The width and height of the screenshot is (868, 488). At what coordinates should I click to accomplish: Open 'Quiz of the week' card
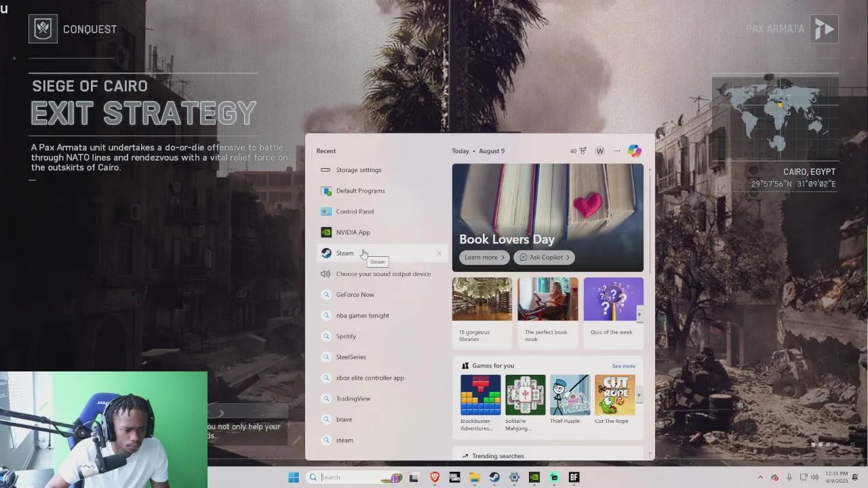(613, 312)
